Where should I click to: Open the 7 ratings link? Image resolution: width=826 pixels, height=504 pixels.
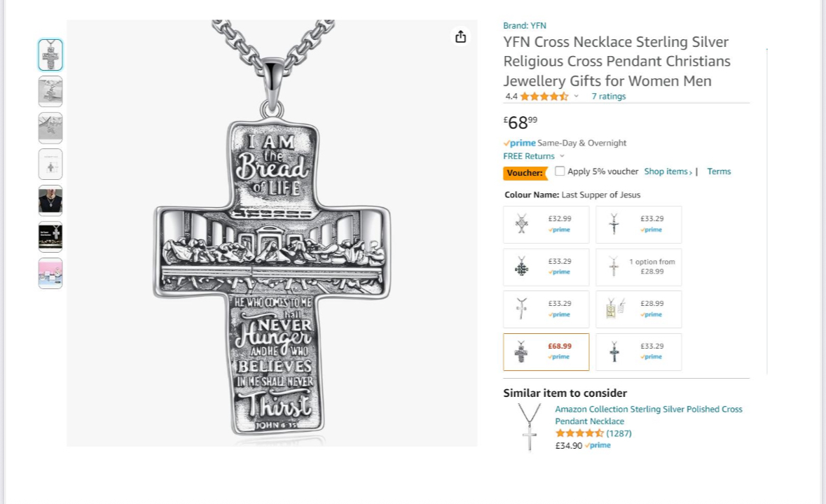tap(608, 97)
